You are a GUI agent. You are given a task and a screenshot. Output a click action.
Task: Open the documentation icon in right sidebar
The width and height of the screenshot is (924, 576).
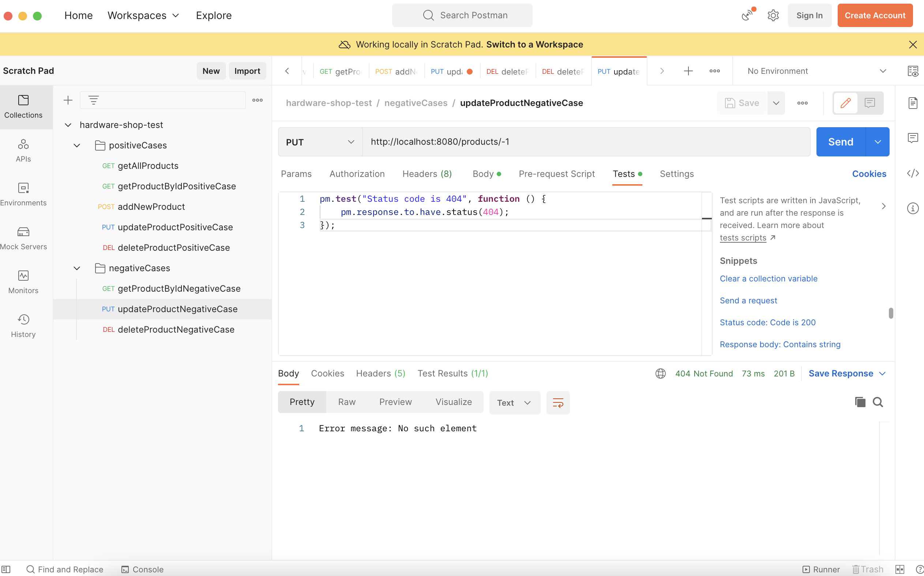coord(913,103)
